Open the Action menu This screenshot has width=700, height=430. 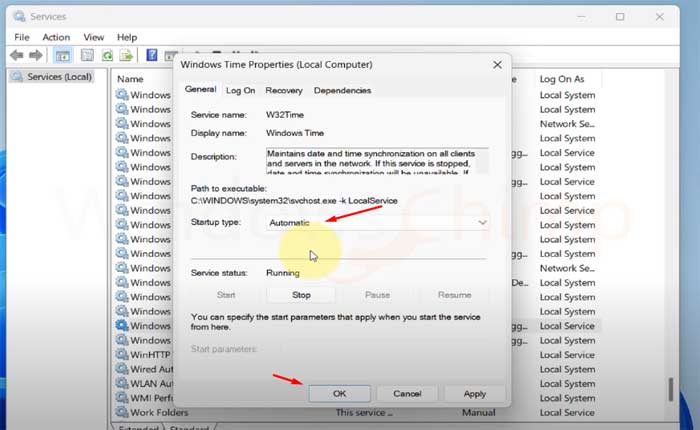point(56,37)
